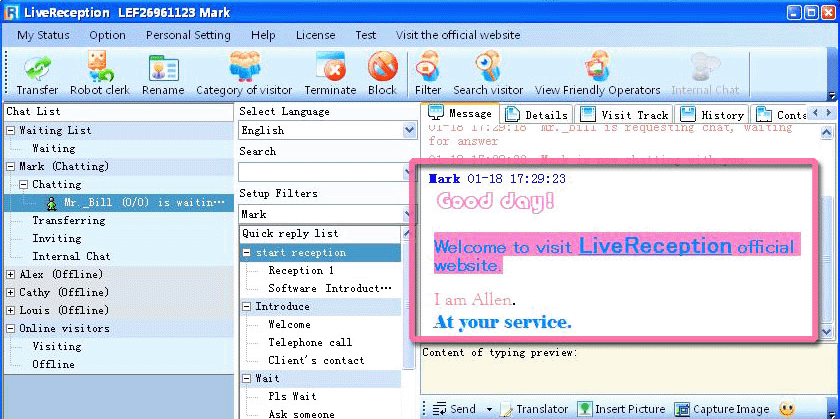Click the LiveReception app icon in title bar
Viewport: 840px width, 419px height.
coord(11,12)
